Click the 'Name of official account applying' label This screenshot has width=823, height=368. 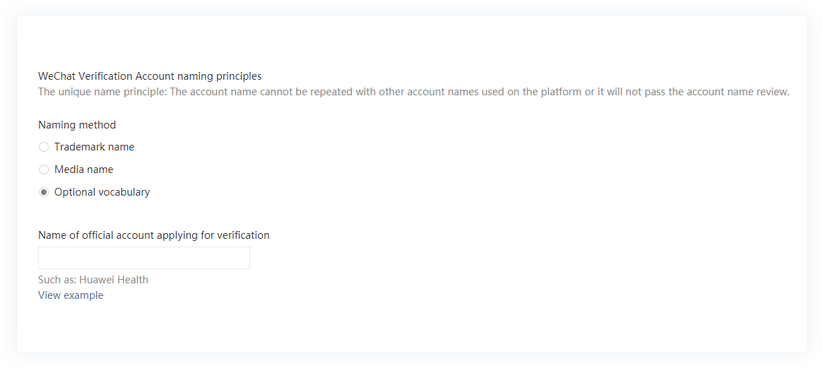click(x=118, y=235)
